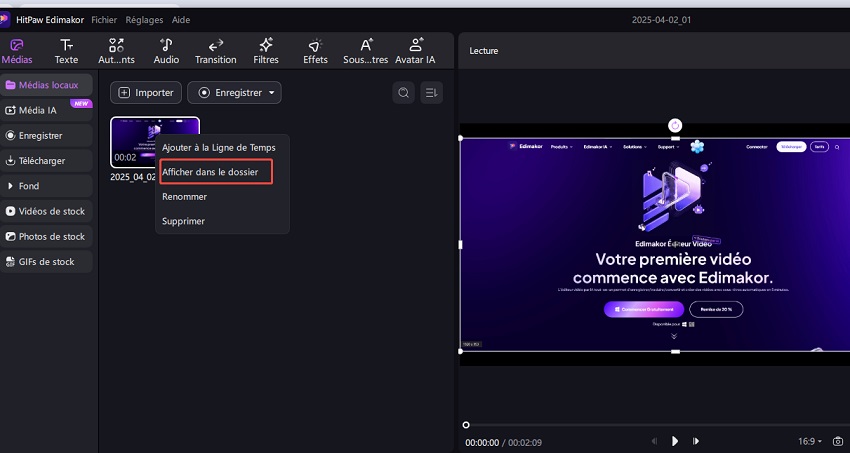Click the media search magnifier icon
Screen dimensions: 850x453
[x=403, y=93]
